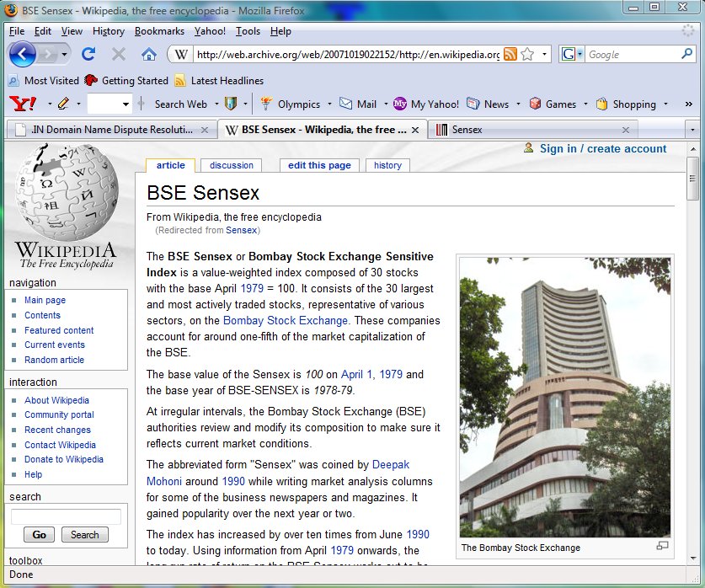Expand the Search Web dropdown arrow
This screenshot has height=588, width=705.
tap(216, 104)
